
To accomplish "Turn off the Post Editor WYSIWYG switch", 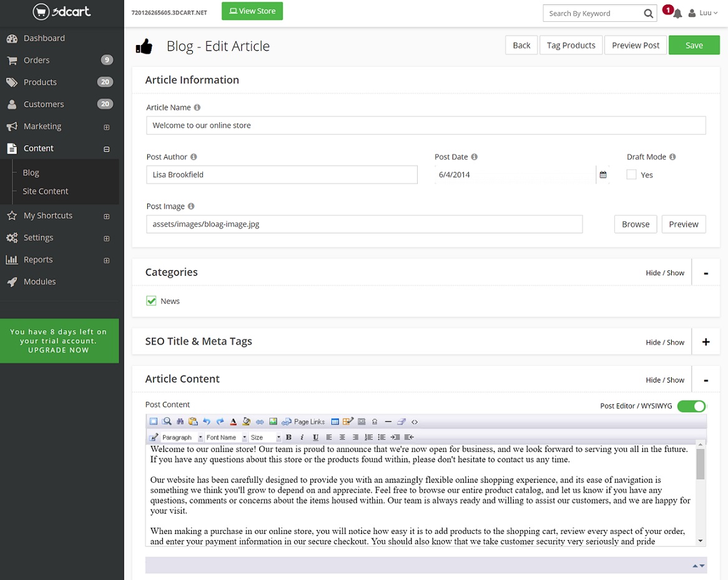I will click(691, 406).
